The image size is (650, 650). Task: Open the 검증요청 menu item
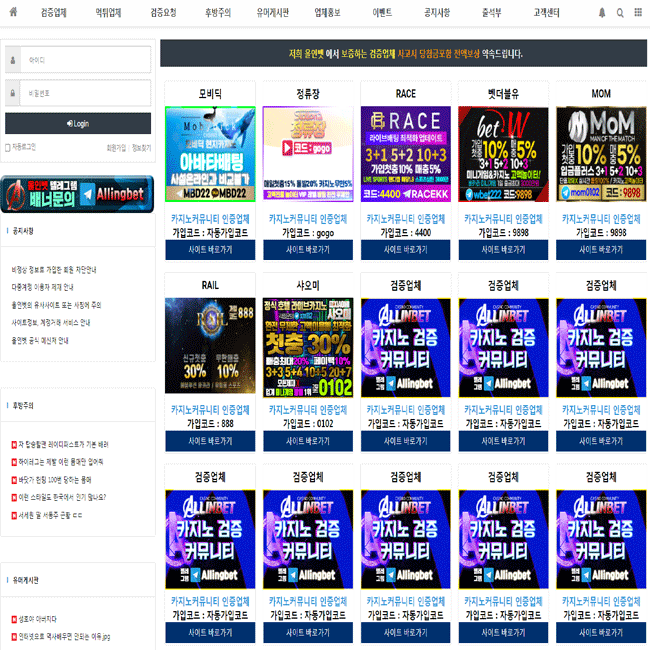coord(163,13)
